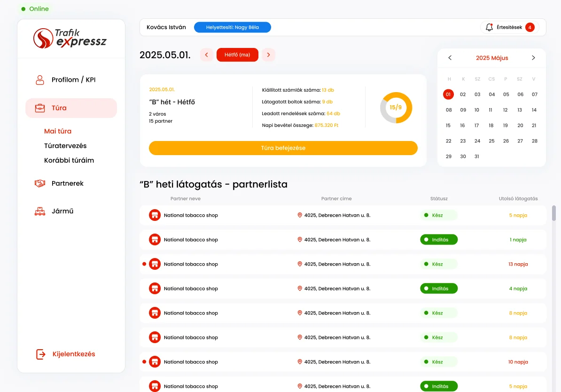Image resolution: width=561 pixels, height=392 pixels.
Task: Open Túratervezés submenu item
Action: point(65,146)
